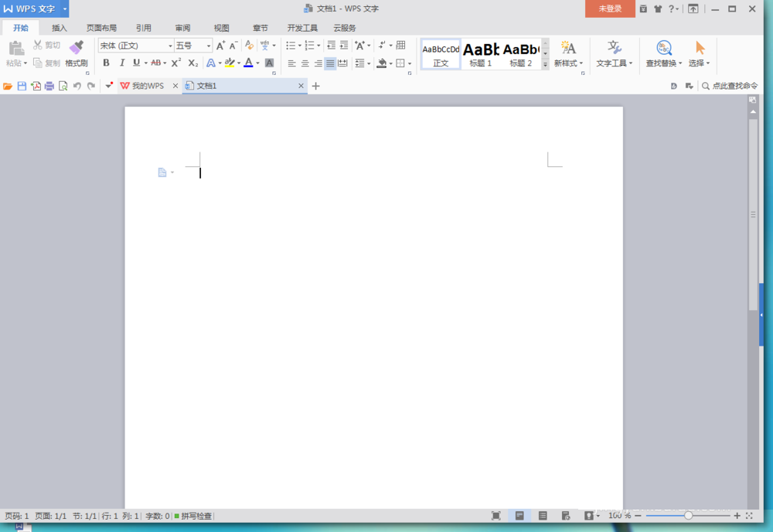
Task: Save document with the floppy disk icon
Action: pos(22,86)
